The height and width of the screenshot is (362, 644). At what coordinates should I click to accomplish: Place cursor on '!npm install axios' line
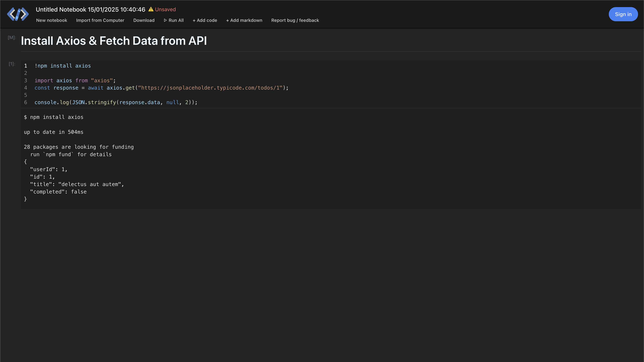tap(63, 66)
